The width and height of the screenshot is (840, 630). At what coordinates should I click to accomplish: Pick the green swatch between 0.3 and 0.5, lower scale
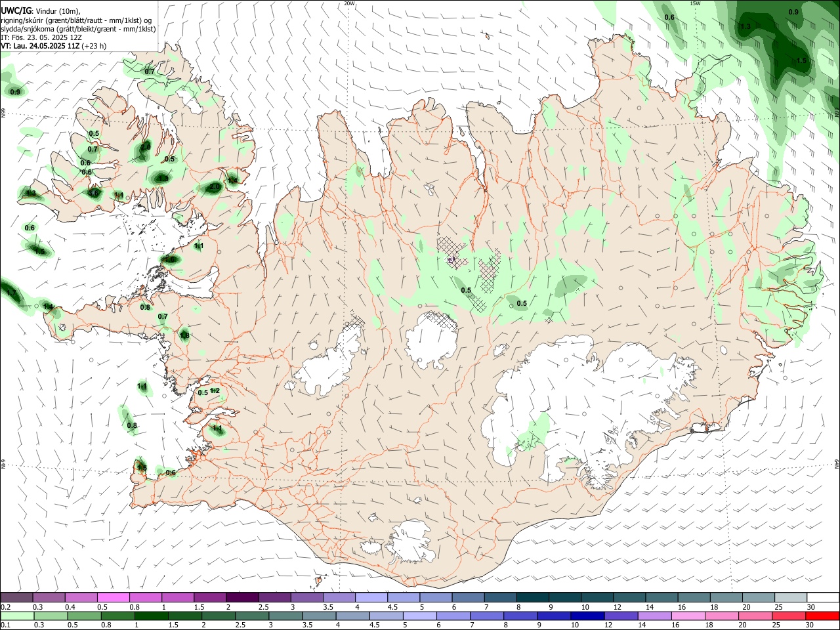[x=51, y=616]
